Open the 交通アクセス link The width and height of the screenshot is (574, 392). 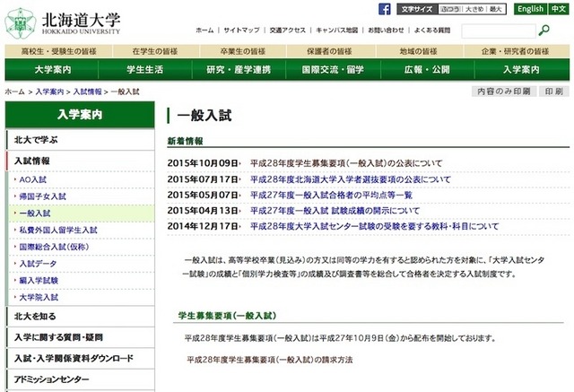tap(288, 30)
